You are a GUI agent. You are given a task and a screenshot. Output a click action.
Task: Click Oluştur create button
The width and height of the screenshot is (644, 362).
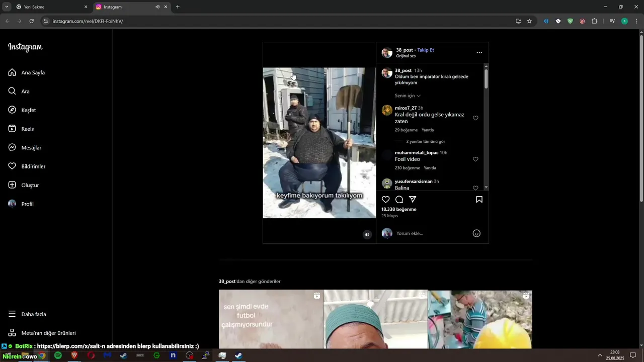tap(24, 185)
